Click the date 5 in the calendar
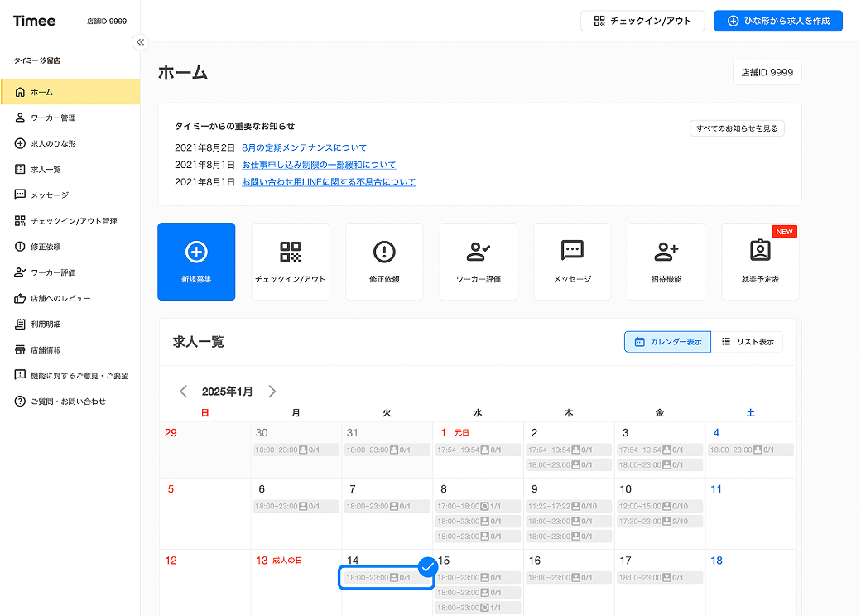This screenshot has height=616, width=861. pos(171,489)
